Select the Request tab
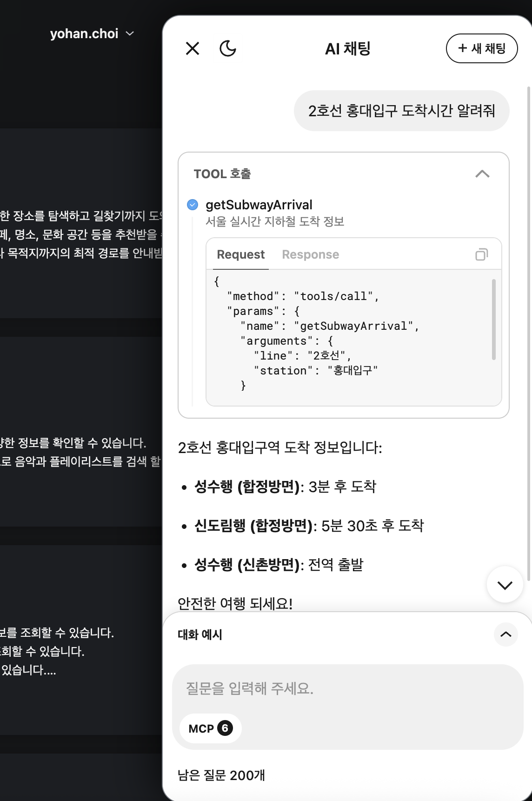This screenshot has width=532, height=801. click(240, 254)
